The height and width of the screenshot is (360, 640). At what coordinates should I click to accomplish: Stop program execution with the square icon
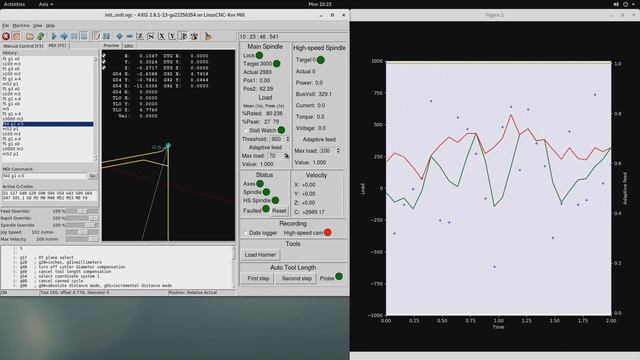coord(84,36)
